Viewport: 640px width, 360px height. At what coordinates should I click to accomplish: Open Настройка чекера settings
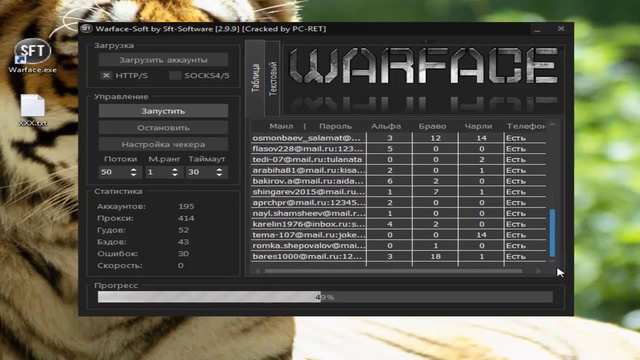pyautogui.click(x=163, y=144)
